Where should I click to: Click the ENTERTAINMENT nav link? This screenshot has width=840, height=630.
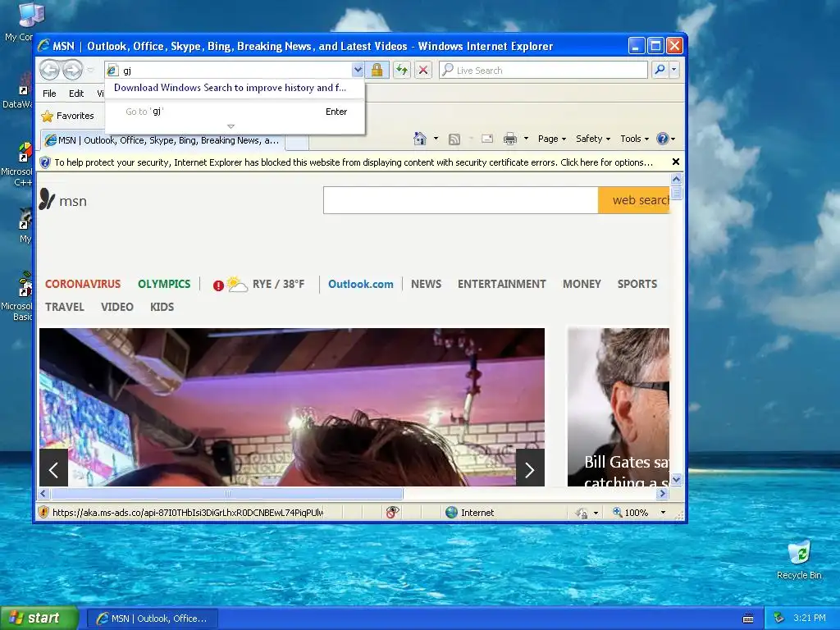coord(502,284)
